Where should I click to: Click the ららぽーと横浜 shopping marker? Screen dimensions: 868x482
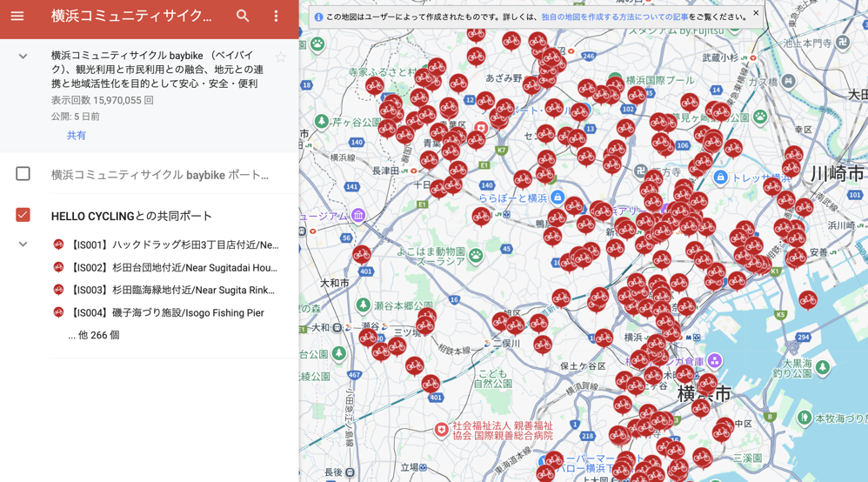(558, 197)
